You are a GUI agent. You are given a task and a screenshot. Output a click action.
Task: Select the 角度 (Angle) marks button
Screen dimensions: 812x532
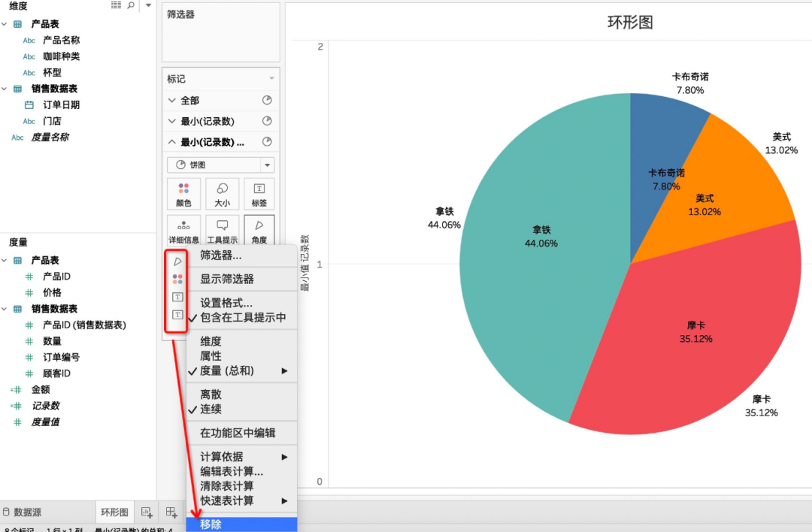pyautogui.click(x=259, y=231)
